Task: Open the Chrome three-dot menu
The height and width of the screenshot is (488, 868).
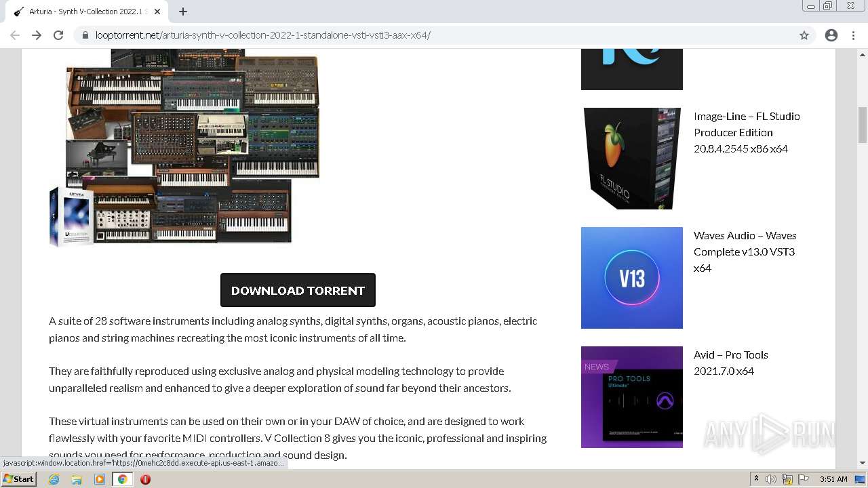Action: pos(853,35)
